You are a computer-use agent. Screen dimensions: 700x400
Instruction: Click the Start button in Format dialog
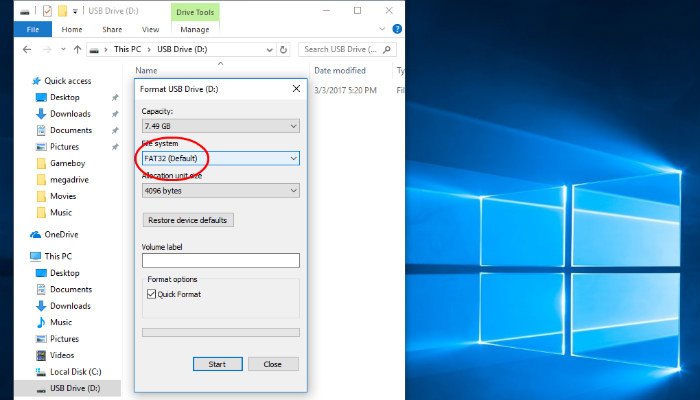[217, 364]
